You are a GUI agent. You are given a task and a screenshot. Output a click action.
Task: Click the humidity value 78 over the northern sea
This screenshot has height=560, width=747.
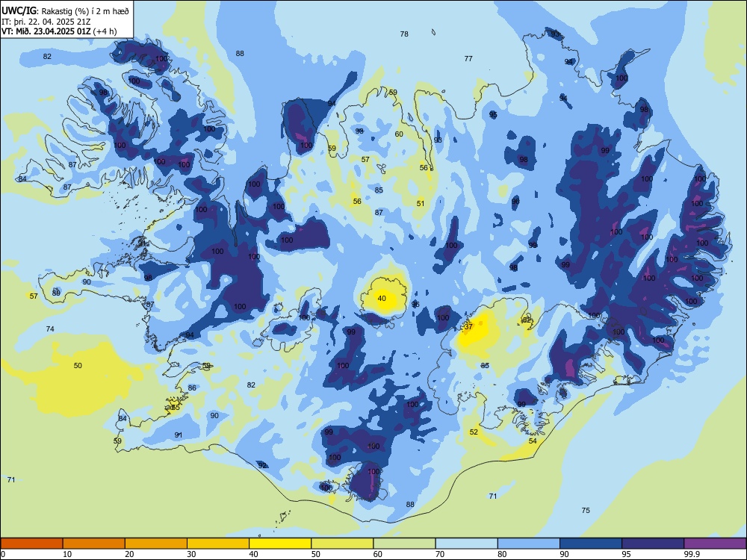click(x=404, y=34)
